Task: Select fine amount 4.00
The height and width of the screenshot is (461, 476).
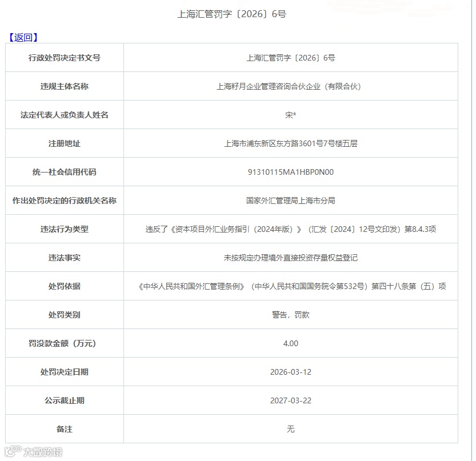Action: pos(290,343)
